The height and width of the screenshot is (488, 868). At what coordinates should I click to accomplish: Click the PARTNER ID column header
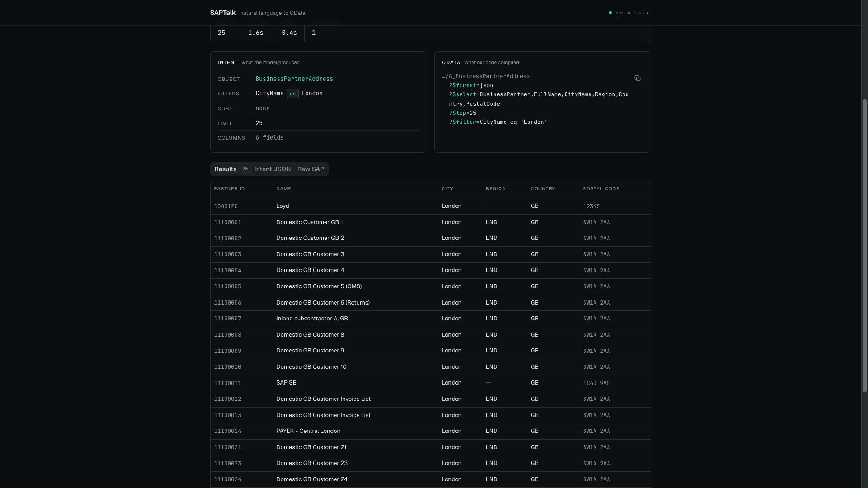click(x=229, y=189)
